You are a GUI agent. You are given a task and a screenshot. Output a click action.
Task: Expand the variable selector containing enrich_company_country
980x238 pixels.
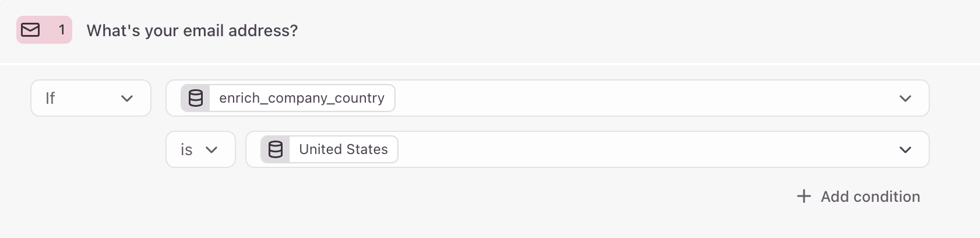[547, 98]
